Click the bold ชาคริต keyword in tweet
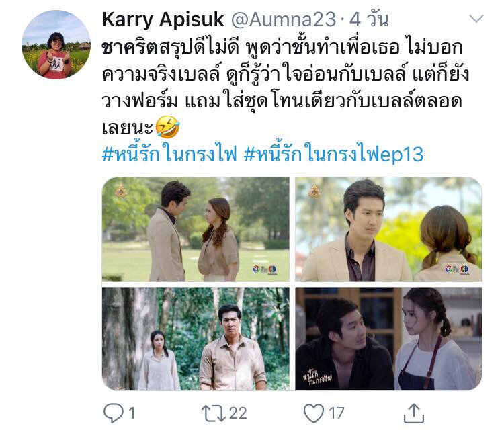 click(130, 48)
